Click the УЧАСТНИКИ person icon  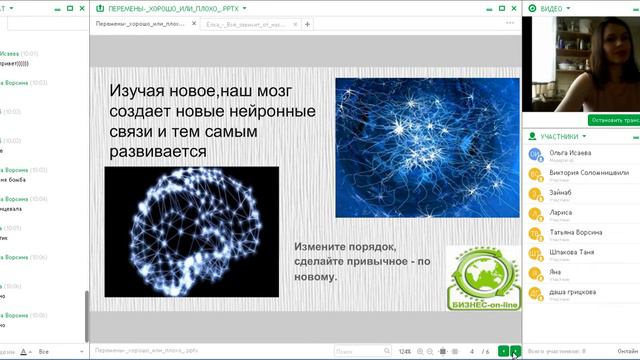(x=532, y=136)
